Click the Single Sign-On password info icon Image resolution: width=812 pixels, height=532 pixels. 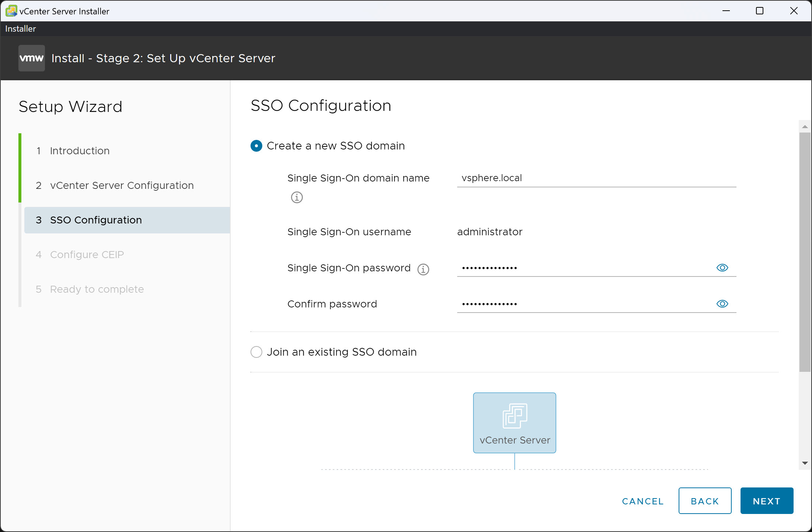coord(423,269)
